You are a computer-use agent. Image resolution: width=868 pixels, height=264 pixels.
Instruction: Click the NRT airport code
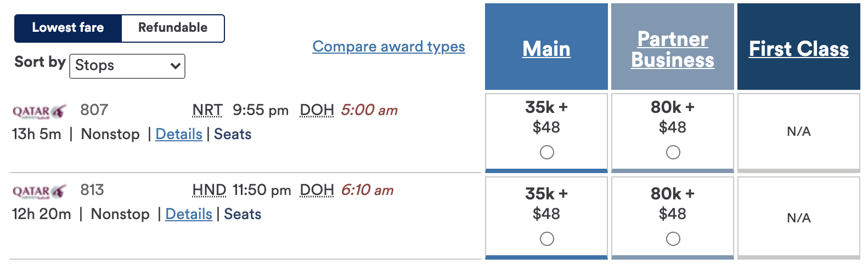pyautogui.click(x=207, y=110)
